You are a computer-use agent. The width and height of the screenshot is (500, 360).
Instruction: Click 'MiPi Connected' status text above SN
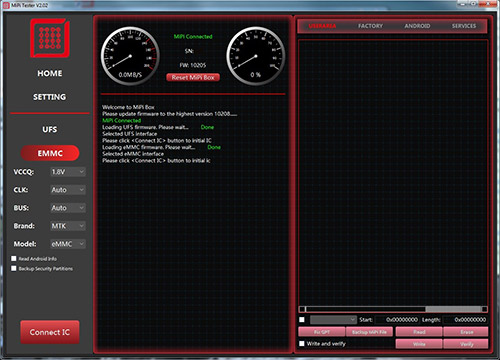[193, 37]
